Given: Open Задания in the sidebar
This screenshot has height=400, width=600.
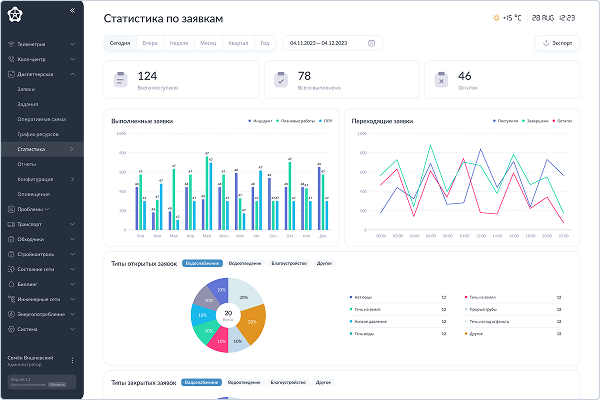Looking at the screenshot, I should (28, 104).
